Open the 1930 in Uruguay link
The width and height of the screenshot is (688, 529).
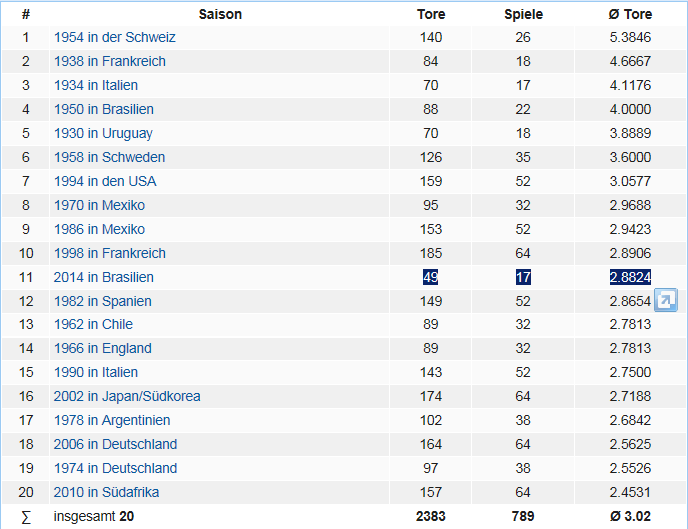pos(103,133)
